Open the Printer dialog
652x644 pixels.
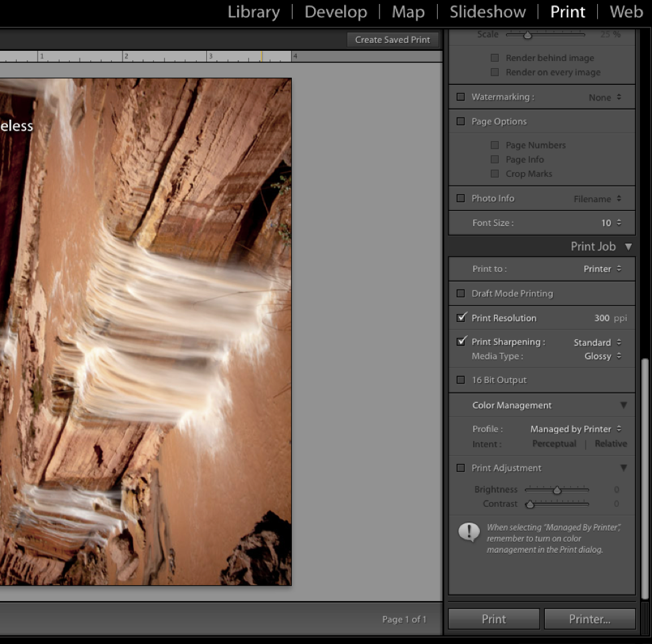(589, 619)
